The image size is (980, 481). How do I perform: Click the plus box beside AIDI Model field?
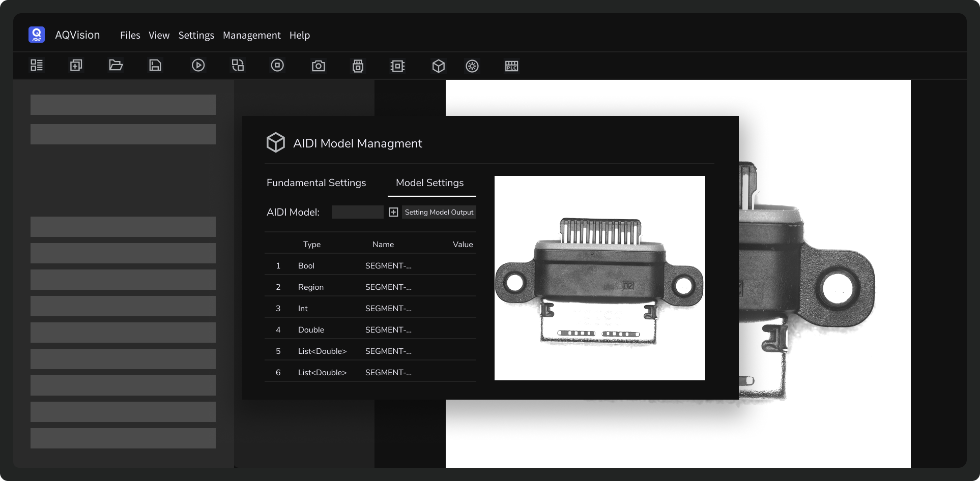coord(393,213)
